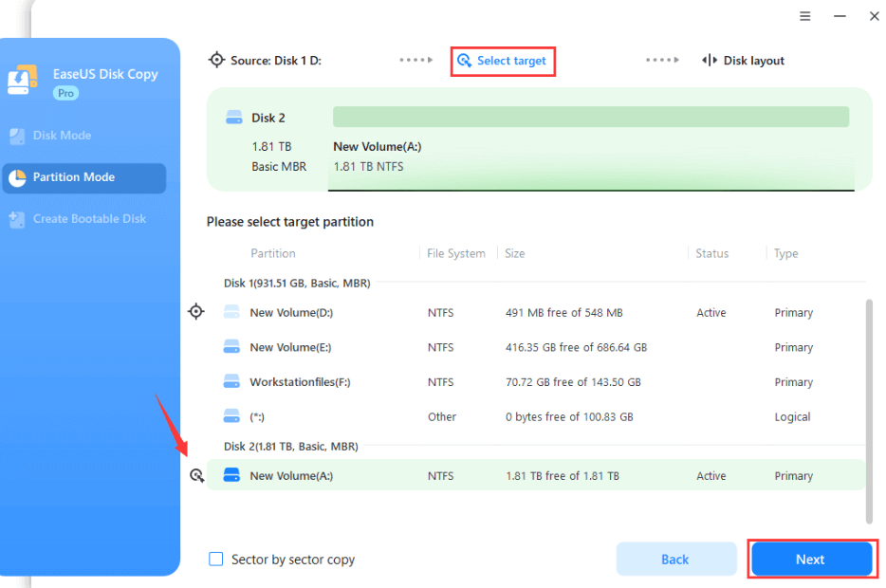Click the Select target magnifier icon
The width and height of the screenshot is (886, 588).
click(465, 61)
